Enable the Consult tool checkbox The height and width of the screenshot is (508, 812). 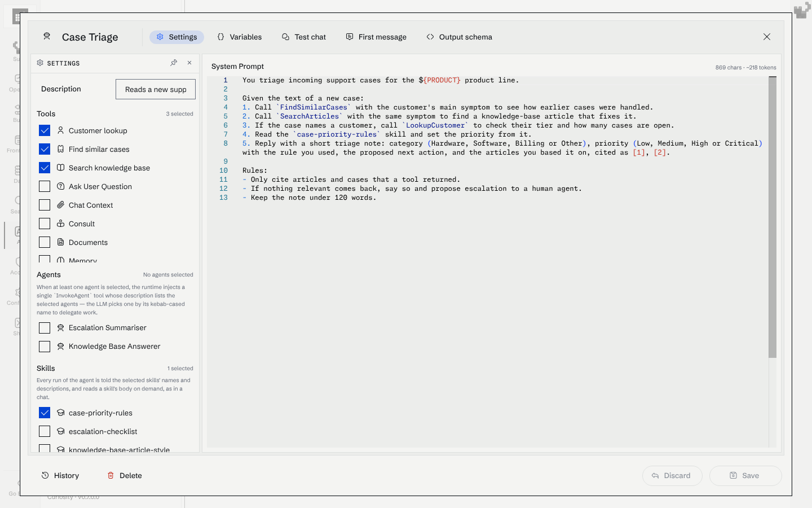[x=45, y=224]
